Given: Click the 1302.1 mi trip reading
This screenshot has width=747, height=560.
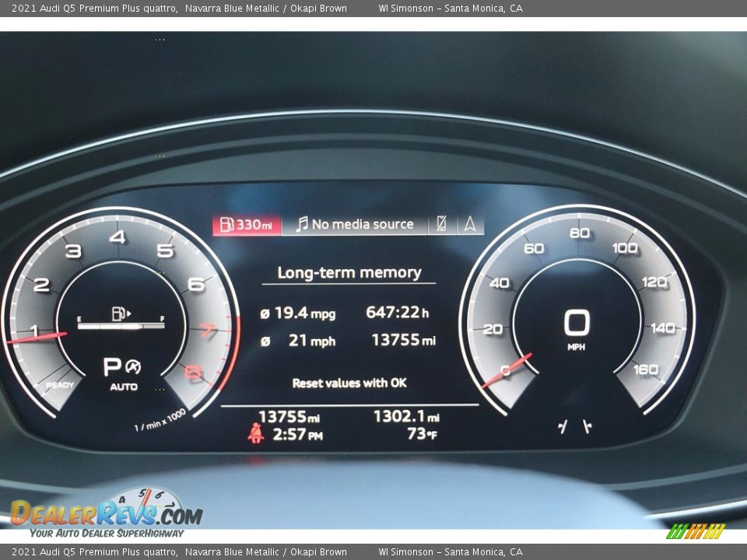Looking at the screenshot, I should [x=406, y=417].
